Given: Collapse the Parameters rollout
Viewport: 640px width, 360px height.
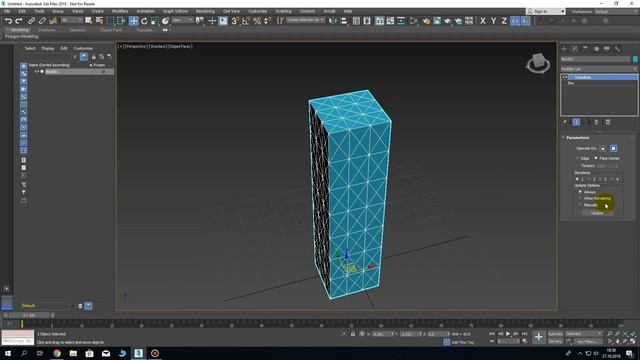Looking at the screenshot, I should [x=577, y=138].
